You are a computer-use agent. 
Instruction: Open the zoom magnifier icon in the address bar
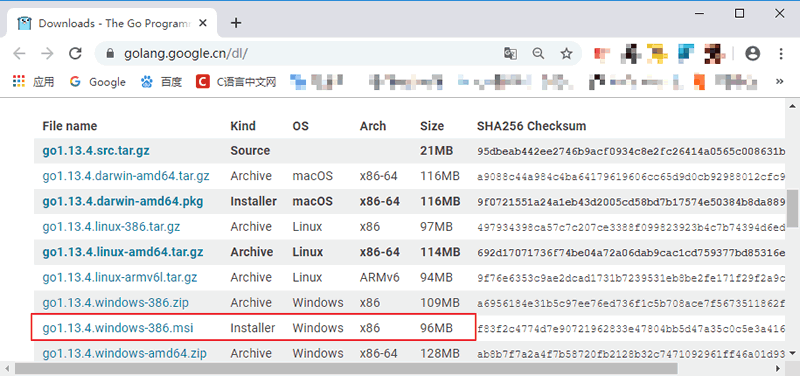[538, 54]
